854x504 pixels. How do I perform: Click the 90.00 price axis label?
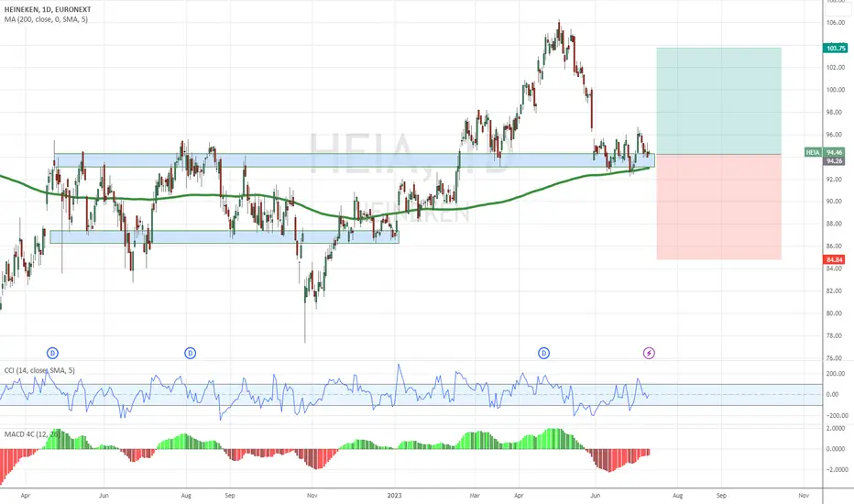click(x=835, y=202)
